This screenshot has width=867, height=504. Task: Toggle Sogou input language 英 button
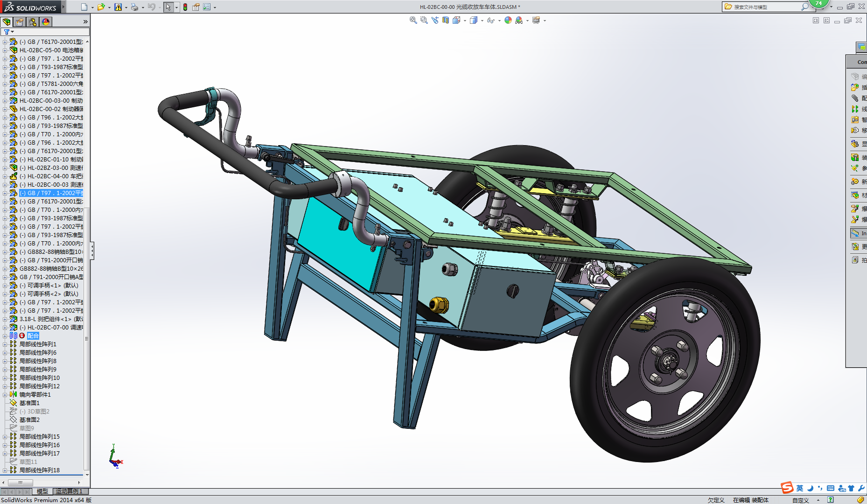(x=800, y=488)
